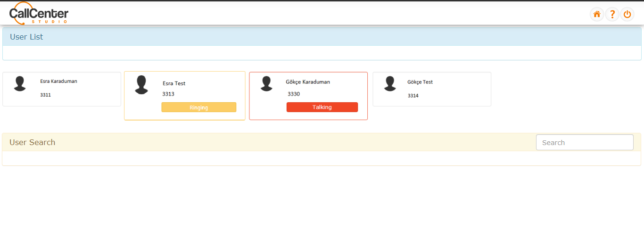Click the name Esra Karaduman
Screen dimensions: 644x235
(x=58, y=81)
